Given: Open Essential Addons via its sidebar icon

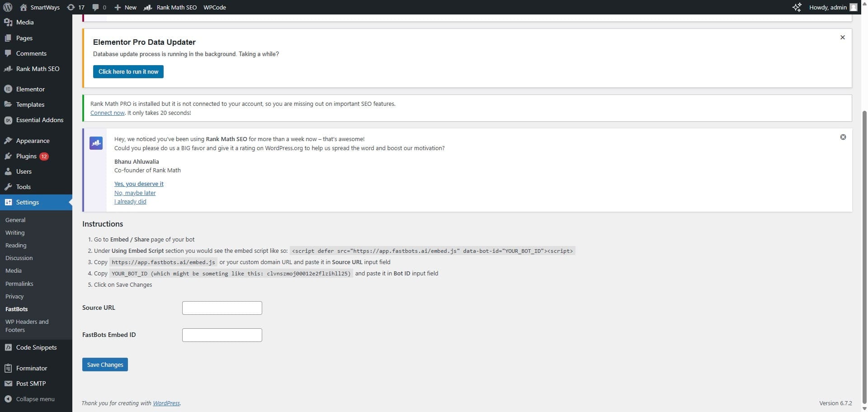Looking at the screenshot, I should 8,120.
